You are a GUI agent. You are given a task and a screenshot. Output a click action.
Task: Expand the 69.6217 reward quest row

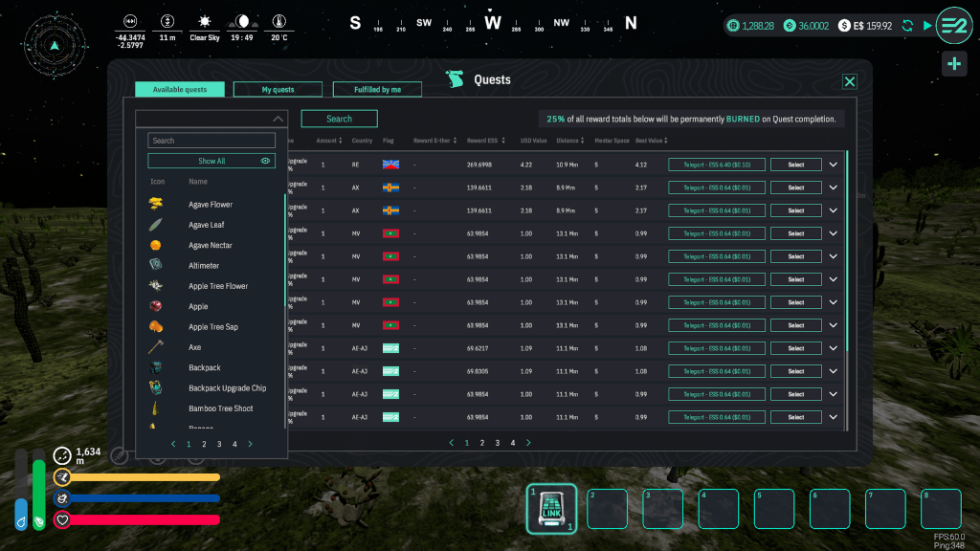834,348
